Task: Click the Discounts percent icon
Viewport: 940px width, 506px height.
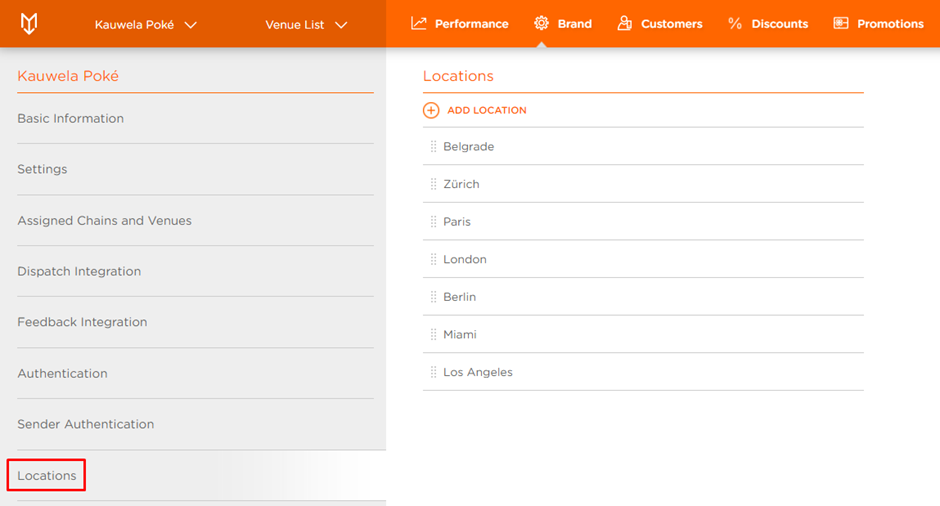Action: 734,23
